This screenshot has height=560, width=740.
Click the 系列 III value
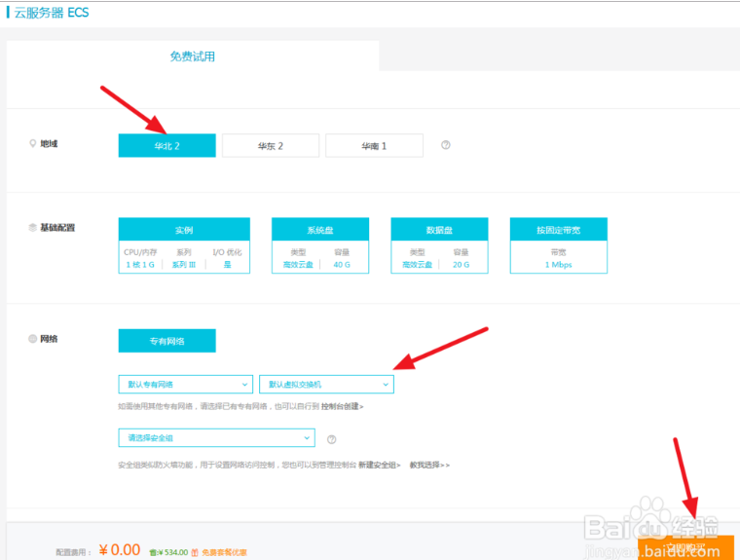point(184,265)
